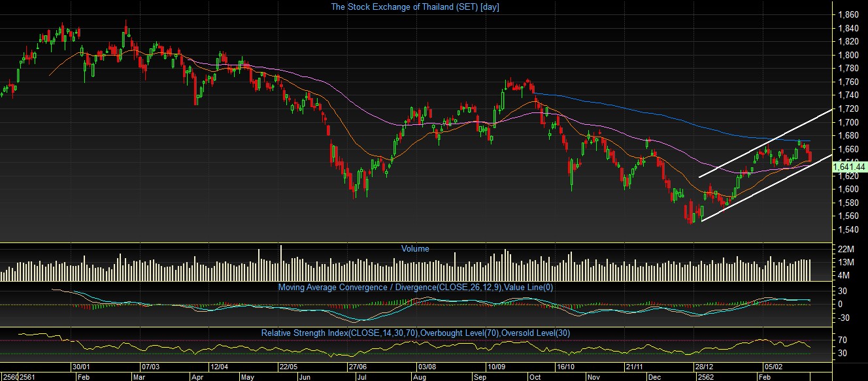Viewport: 868px width, 381px height.
Task: Click the Jun month label
Action: pyautogui.click(x=304, y=377)
